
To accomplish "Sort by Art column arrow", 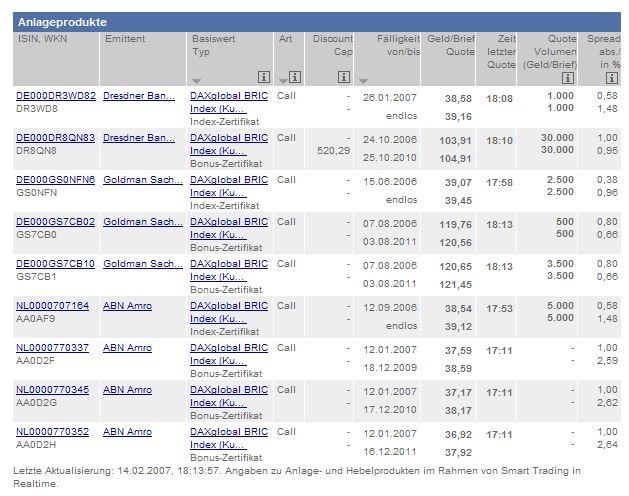I will [x=283, y=81].
